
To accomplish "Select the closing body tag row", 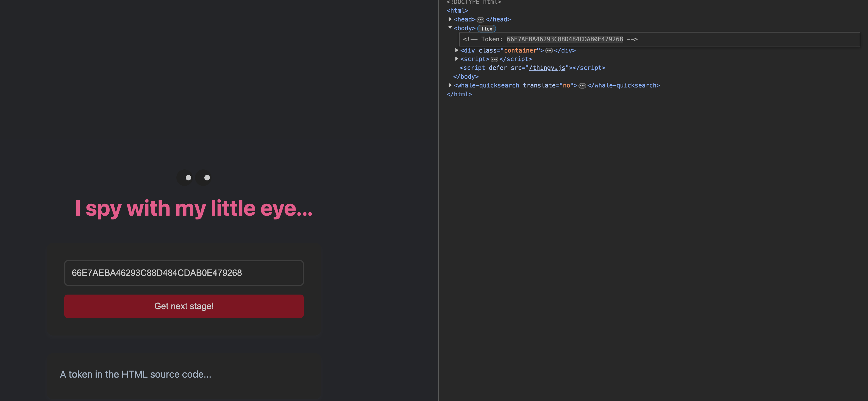I will (466, 76).
